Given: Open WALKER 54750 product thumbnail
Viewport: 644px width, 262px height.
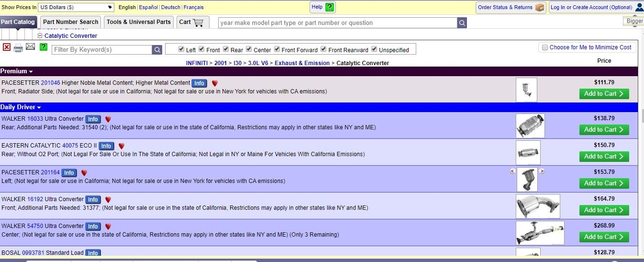Looking at the screenshot, I should click(540, 233).
